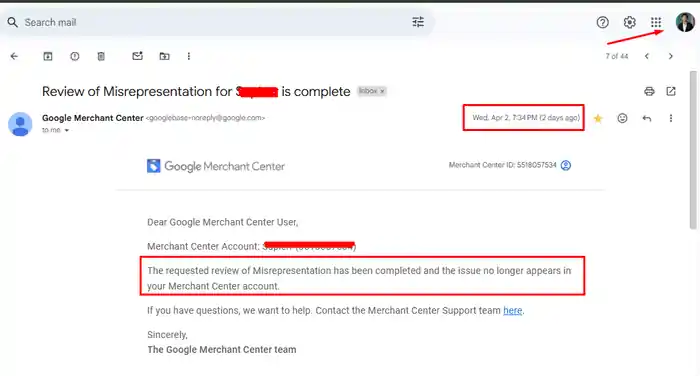Open the account profile picture
Screen dimensions: 700x376
(685, 22)
